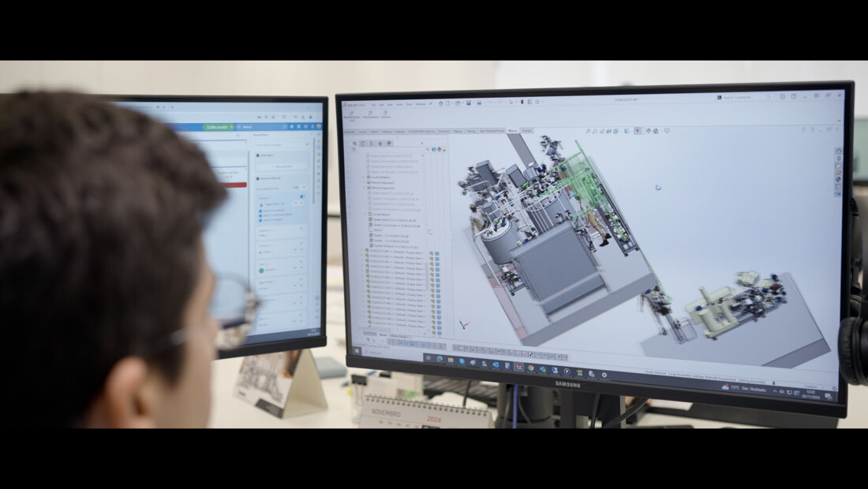The image size is (868, 489).
Task: Switch to the Electrical tab
Action: pyautogui.click(x=444, y=131)
